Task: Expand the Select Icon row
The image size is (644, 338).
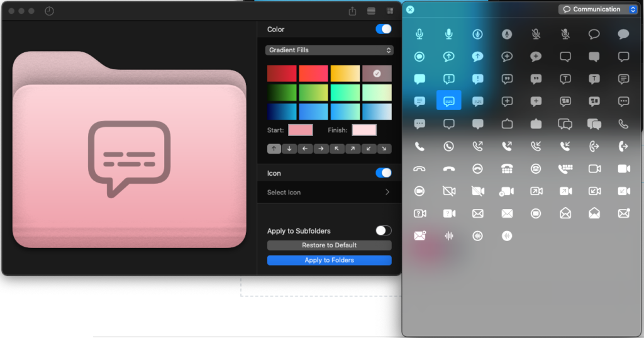Action: pos(329,192)
